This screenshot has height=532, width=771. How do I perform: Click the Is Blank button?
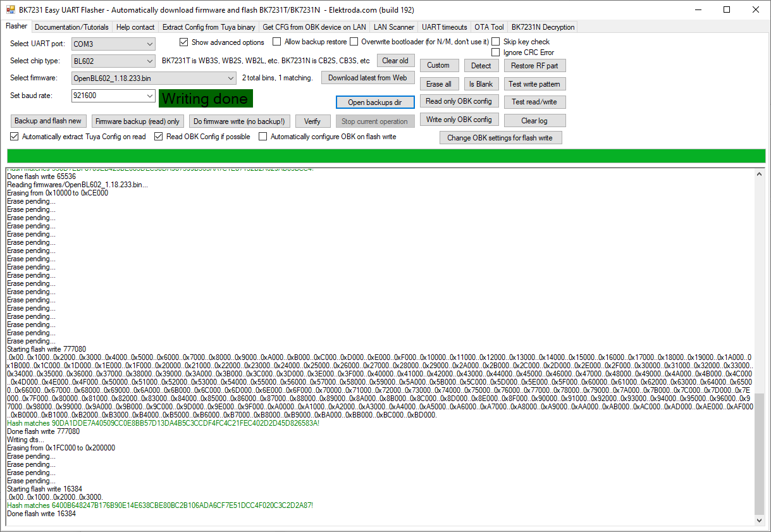coord(481,84)
